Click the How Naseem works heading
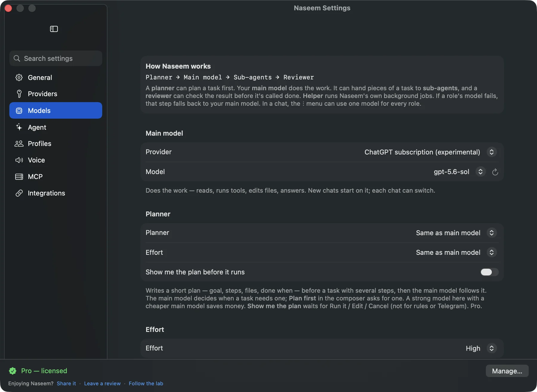The width and height of the screenshot is (537, 392). (178, 66)
